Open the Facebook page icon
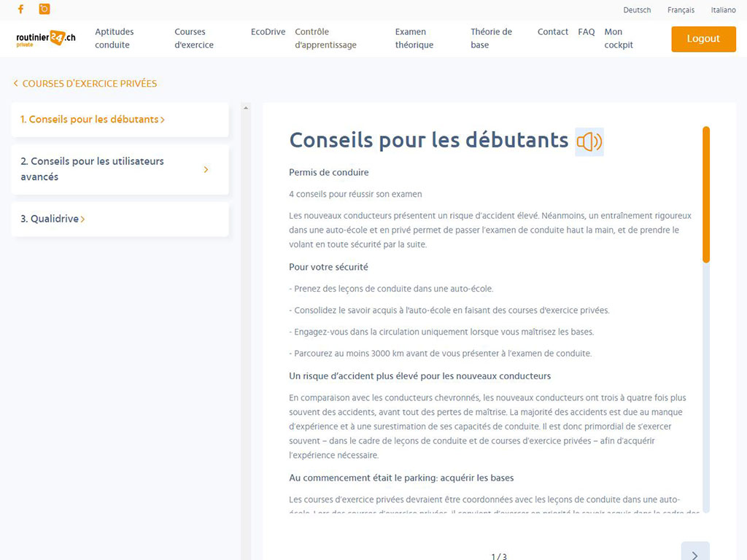Screen dimensions: 747x560 [x=20, y=9]
